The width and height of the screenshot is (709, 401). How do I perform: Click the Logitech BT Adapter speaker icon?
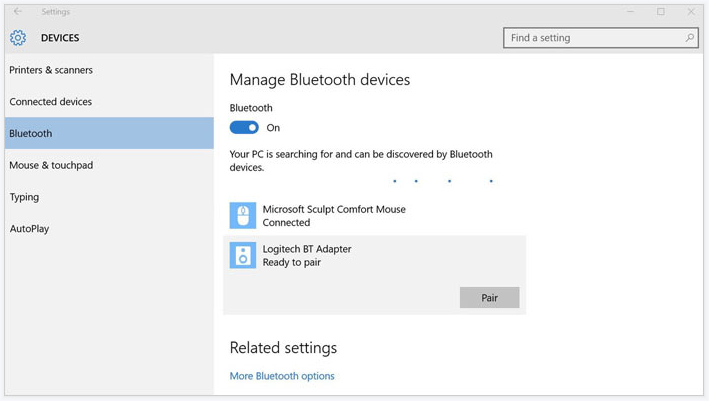point(242,255)
